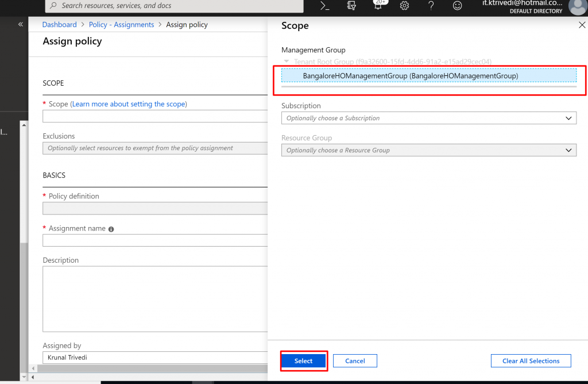Viewport: 588px width, 384px height.
Task: Open the notifications bell
Action: (x=378, y=6)
